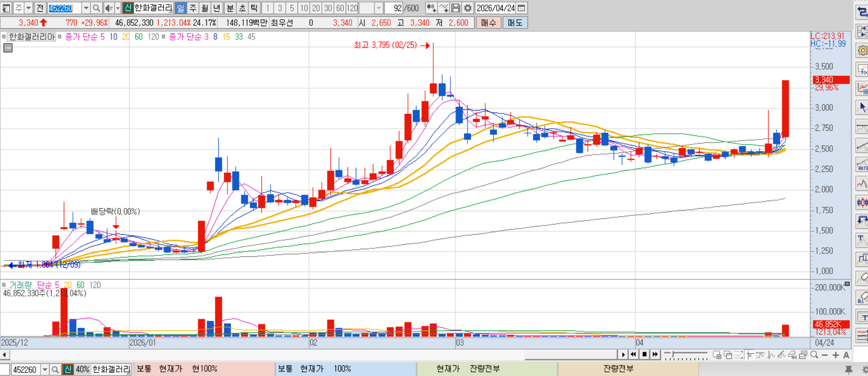This screenshot has height=376, width=868.
Task: Select the 30 interval preset
Action: click(x=328, y=8)
